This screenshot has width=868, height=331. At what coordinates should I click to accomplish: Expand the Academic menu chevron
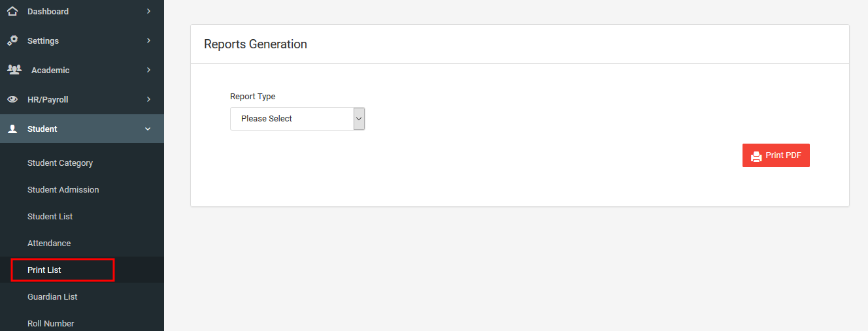(x=148, y=70)
